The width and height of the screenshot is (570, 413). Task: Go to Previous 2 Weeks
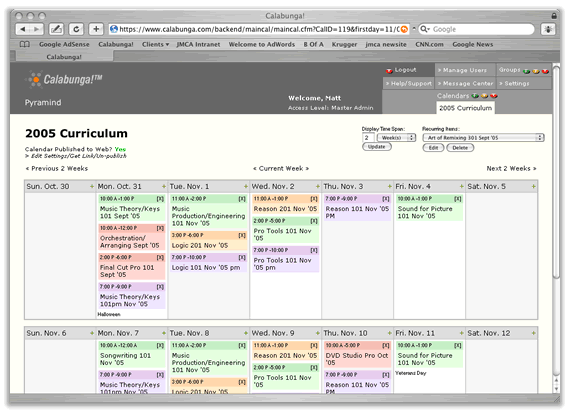tap(56, 168)
